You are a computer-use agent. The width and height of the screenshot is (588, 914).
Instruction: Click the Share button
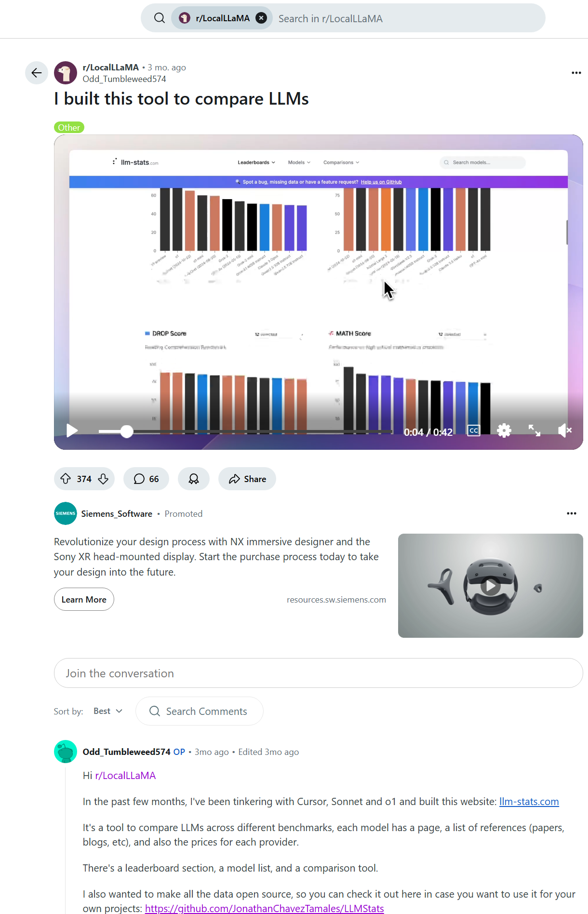coord(247,479)
